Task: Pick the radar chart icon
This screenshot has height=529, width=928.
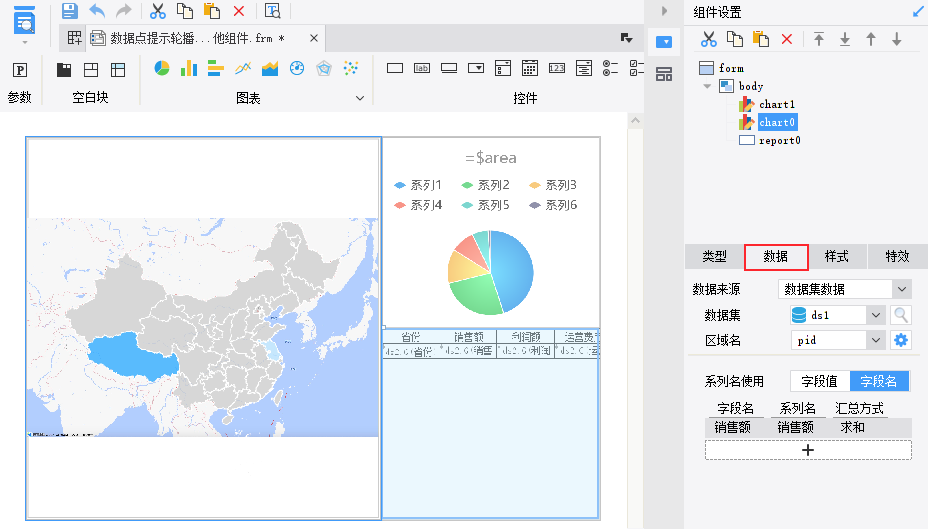Action: tap(324, 69)
